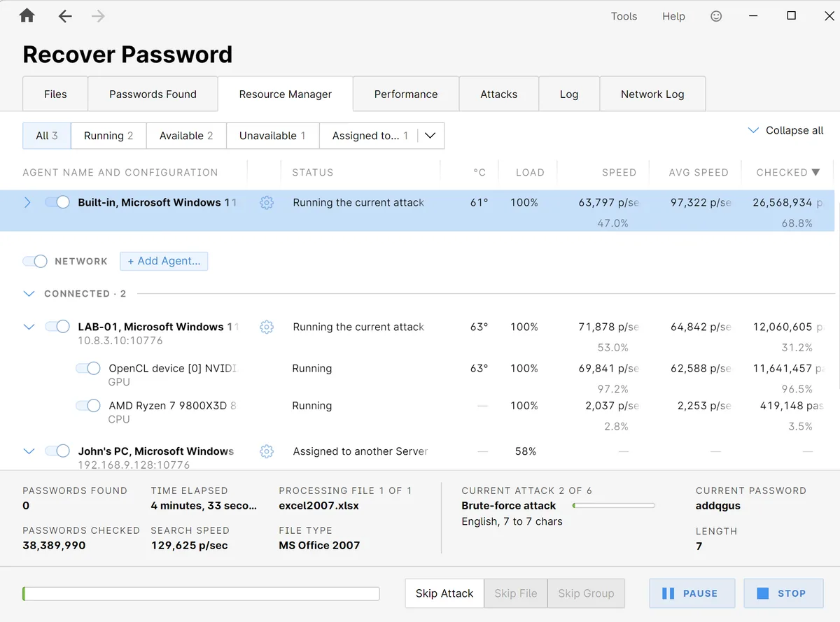Screen dimensions: 840x622
Task: Toggle the Network switch
Action: click(x=35, y=261)
